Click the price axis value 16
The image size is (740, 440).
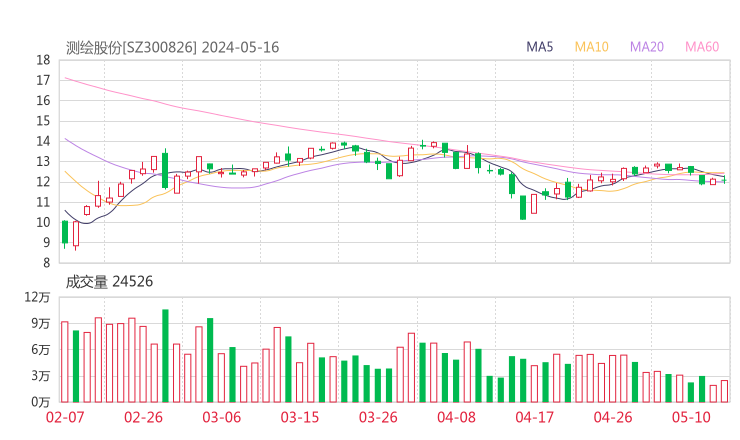tap(43, 101)
